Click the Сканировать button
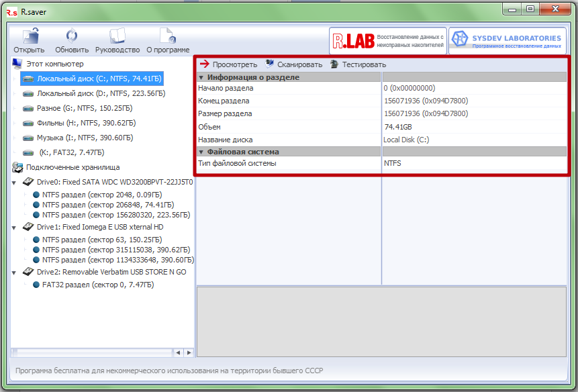578x392 pixels. [293, 64]
